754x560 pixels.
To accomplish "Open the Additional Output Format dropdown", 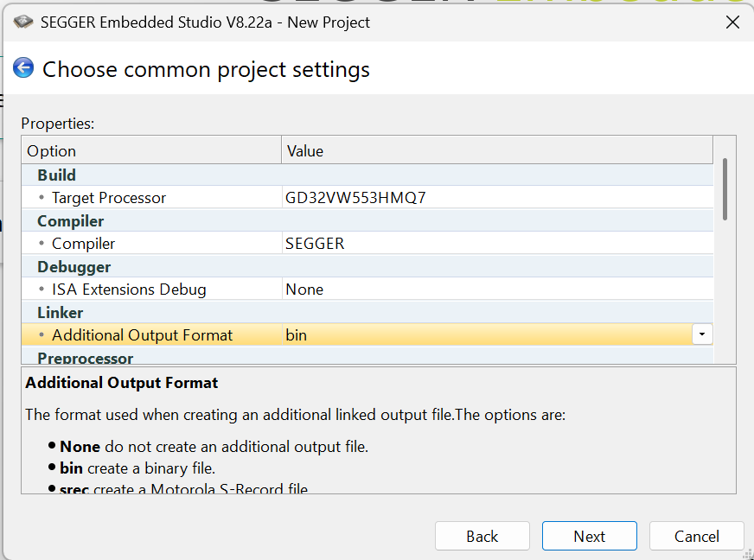I will point(702,334).
